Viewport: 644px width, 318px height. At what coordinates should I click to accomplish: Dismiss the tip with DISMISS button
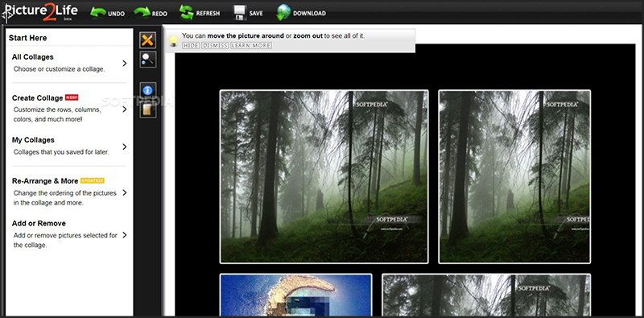[215, 45]
